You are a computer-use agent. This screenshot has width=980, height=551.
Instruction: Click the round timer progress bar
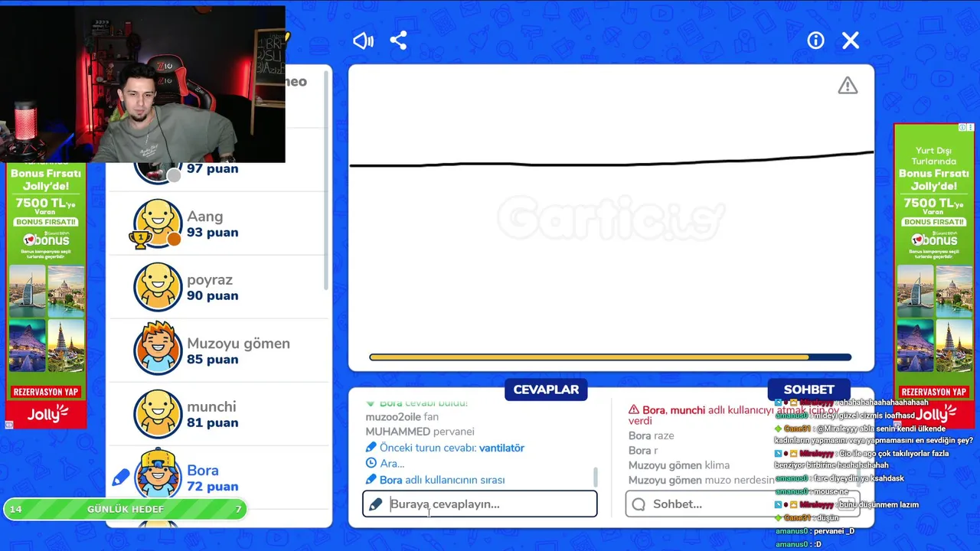pos(610,357)
